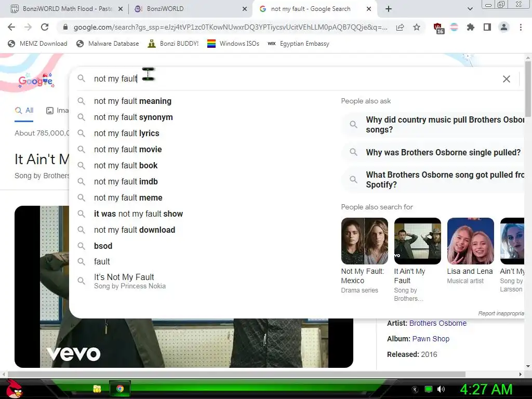532x399 pixels.
Task: Pick the bsod suggestion
Action: coord(103,246)
